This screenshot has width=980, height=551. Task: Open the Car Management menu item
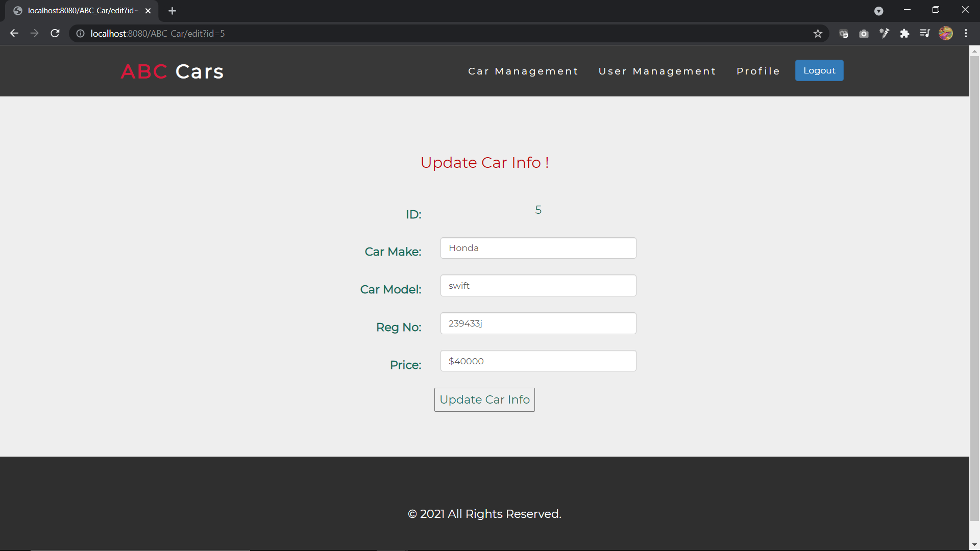click(x=523, y=71)
